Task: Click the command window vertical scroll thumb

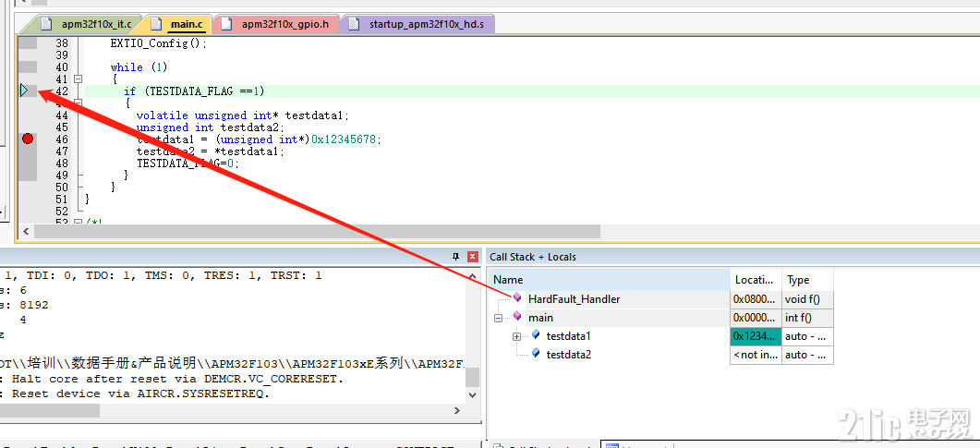Action: [x=473, y=378]
